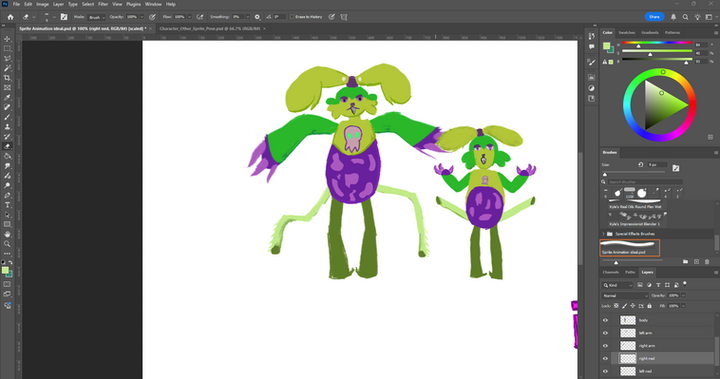Filter layers by type layers
This screenshot has height=379, width=720.
pyautogui.click(x=658, y=285)
